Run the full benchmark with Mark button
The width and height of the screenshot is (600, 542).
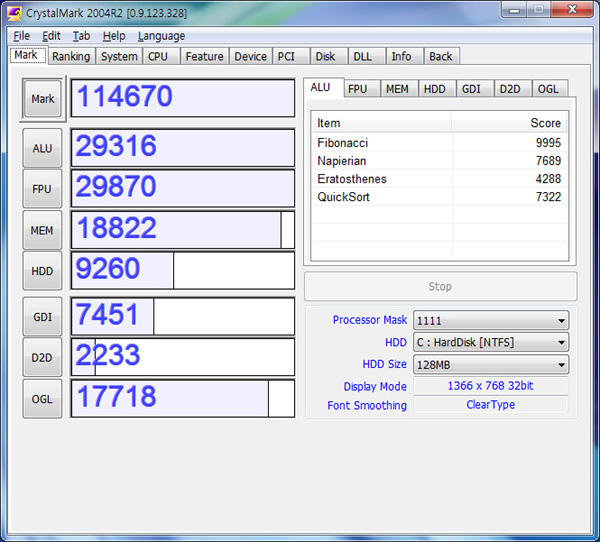point(43,99)
